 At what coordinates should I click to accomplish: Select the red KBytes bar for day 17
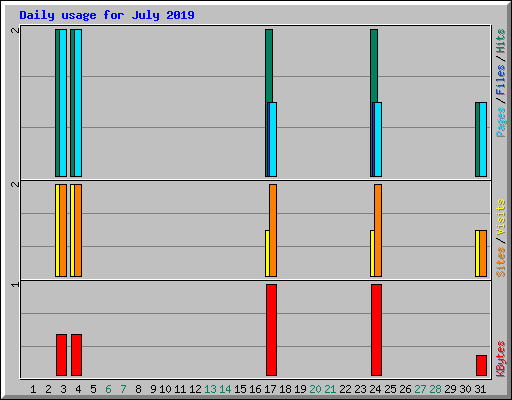[x=271, y=330]
